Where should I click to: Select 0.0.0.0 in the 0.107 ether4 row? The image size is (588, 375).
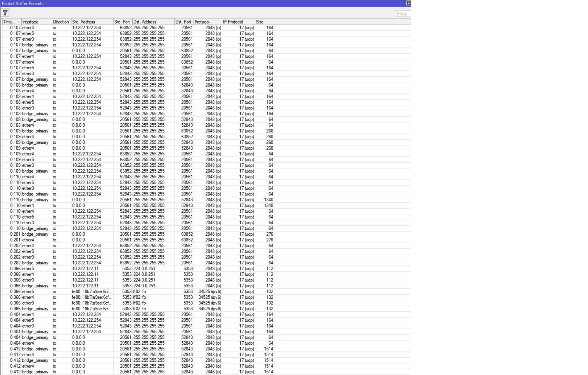click(79, 62)
